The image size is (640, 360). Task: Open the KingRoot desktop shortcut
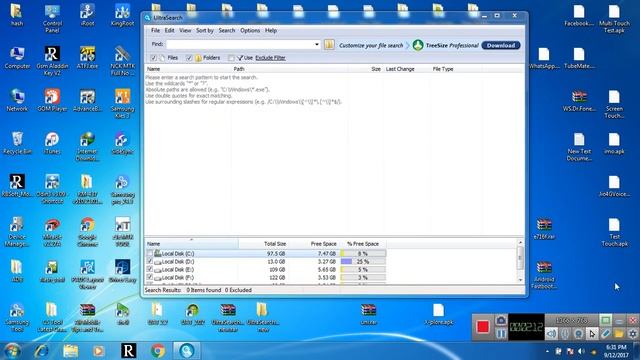[122, 16]
